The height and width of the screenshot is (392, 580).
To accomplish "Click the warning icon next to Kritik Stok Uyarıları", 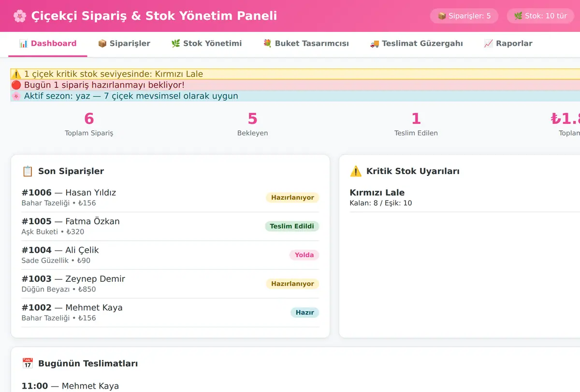I will click(x=356, y=171).
